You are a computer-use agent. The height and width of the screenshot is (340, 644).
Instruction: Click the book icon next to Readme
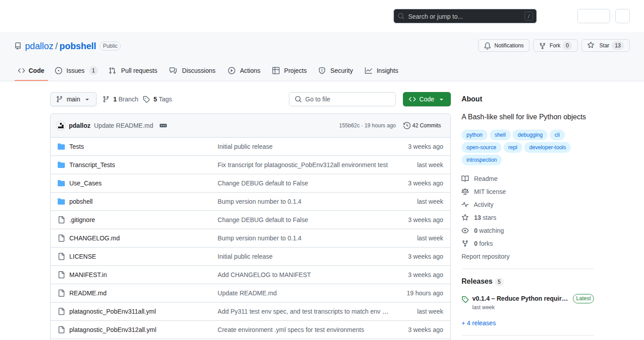click(465, 179)
